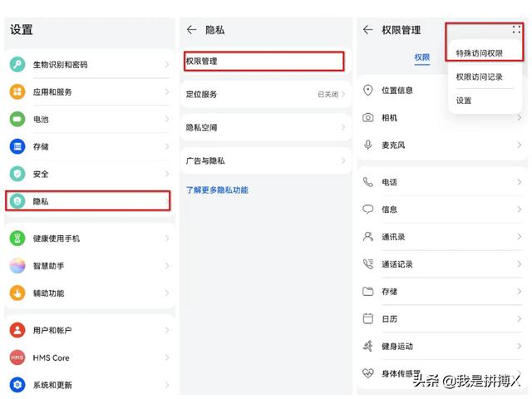Tap the 信息 speech bubble icon

tap(368, 209)
